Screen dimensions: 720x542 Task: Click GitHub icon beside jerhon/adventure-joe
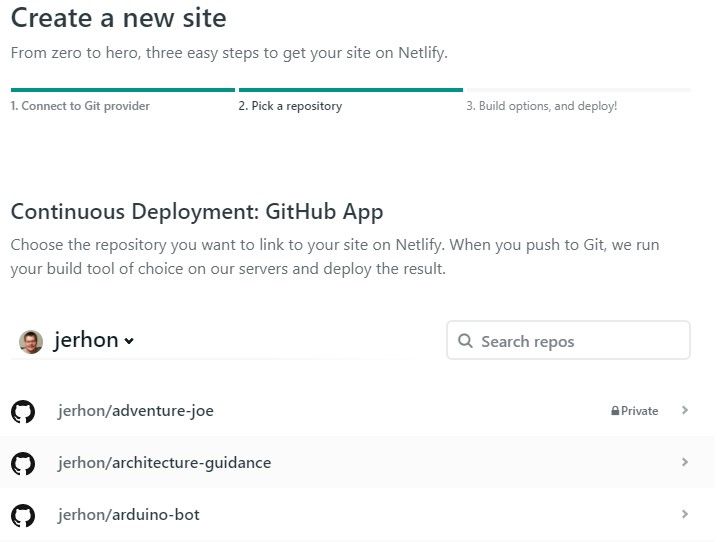23,411
